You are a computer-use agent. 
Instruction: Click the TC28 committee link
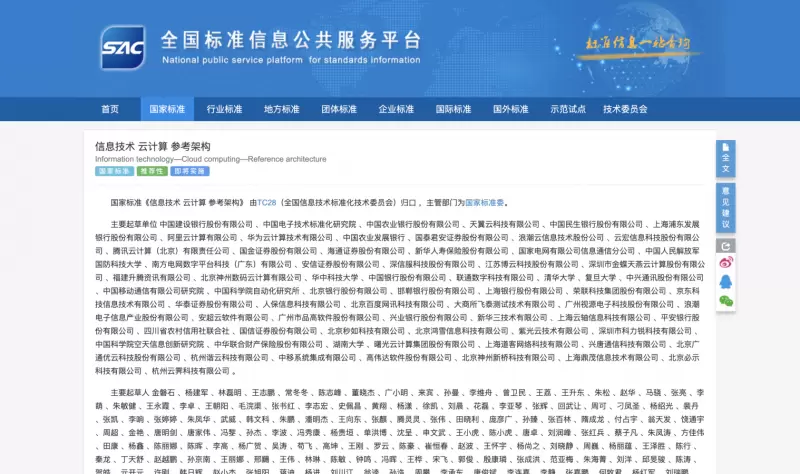[267, 201]
